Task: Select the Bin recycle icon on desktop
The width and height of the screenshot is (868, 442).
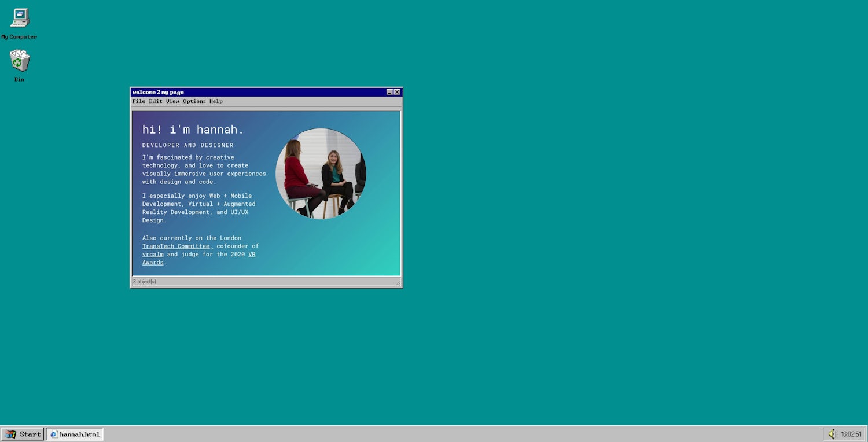Action: (x=20, y=61)
